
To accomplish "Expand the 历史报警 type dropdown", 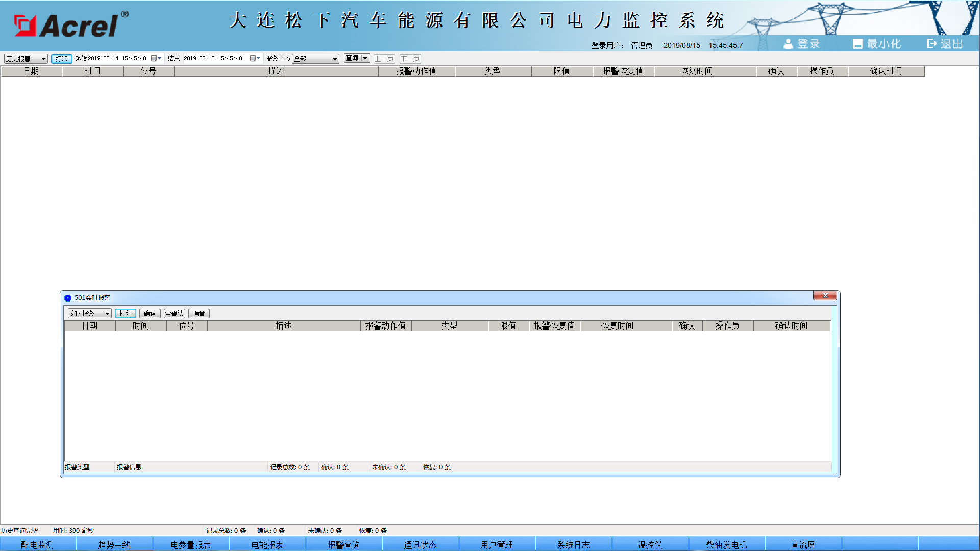I will point(43,59).
